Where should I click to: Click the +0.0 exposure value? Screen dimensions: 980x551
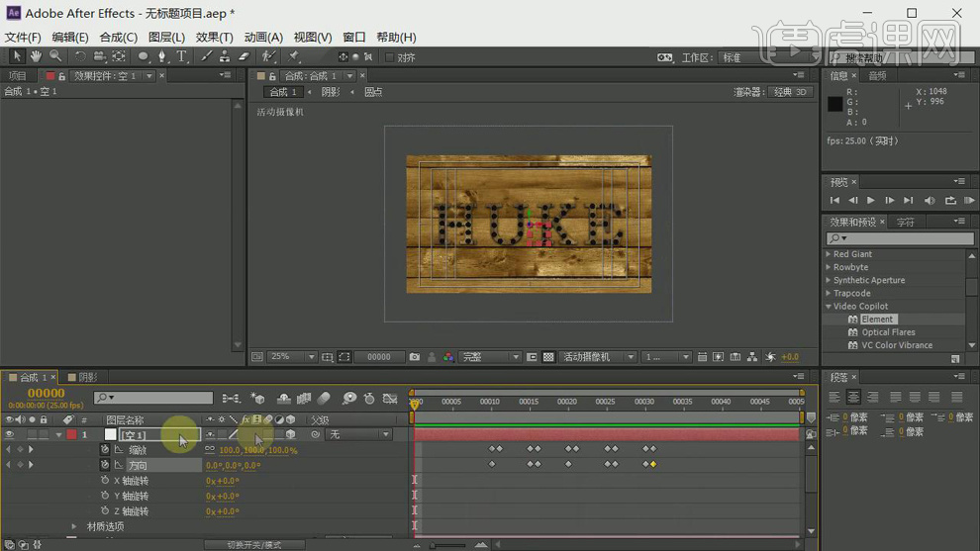point(790,357)
